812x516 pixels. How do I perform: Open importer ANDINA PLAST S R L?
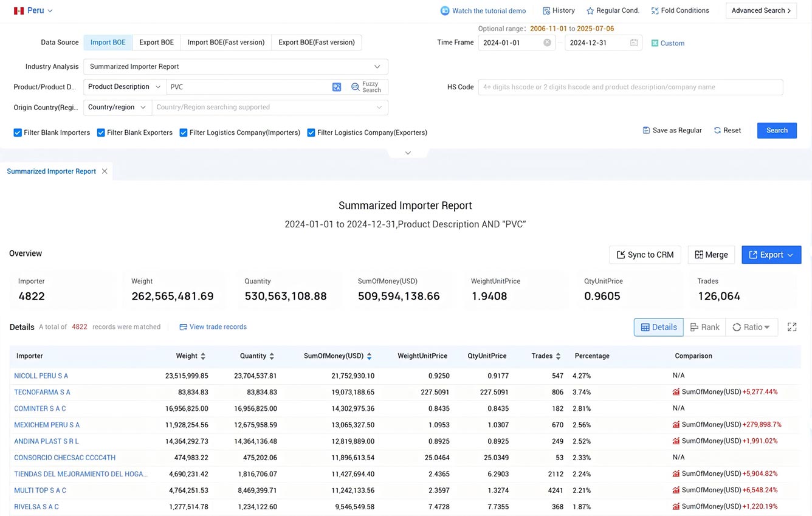coord(46,441)
